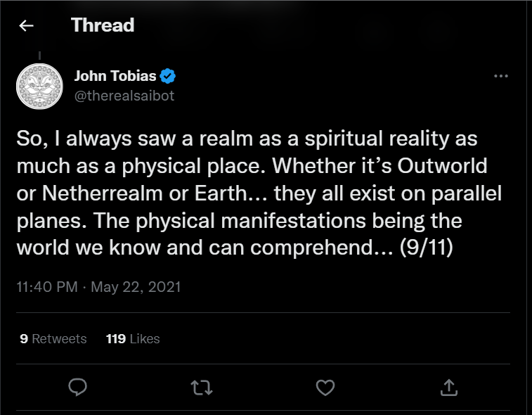Click the blue verified badge
532x415 pixels.
point(167,76)
